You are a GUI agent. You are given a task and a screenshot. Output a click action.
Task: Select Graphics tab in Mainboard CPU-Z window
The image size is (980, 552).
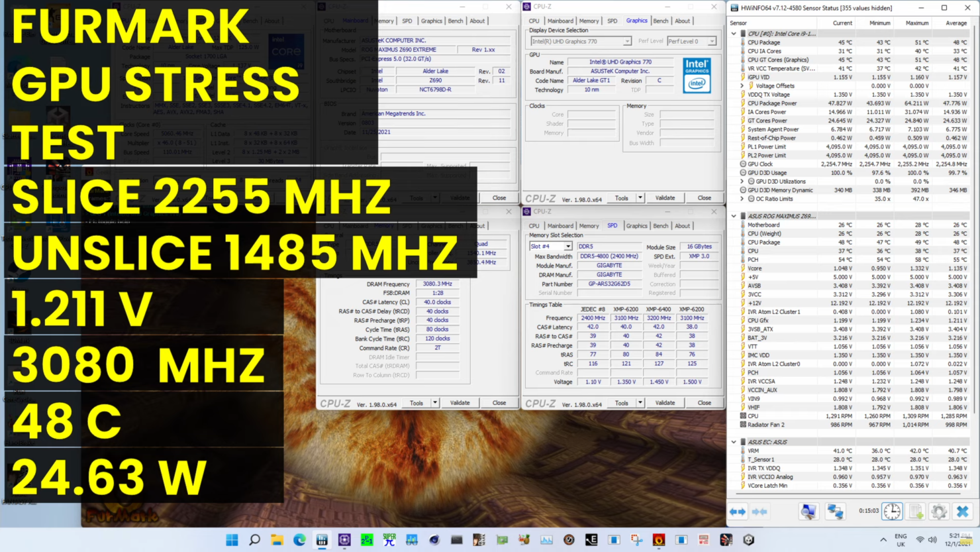432,21
